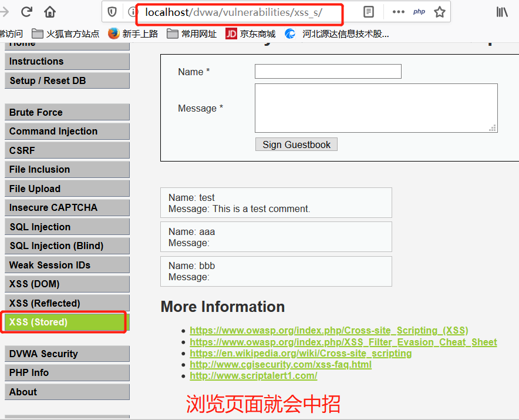Open the OWASP XSS_Filter_Evasion_Cheat_Sheet link
Screen dimensions: 519x420
(x=343, y=342)
